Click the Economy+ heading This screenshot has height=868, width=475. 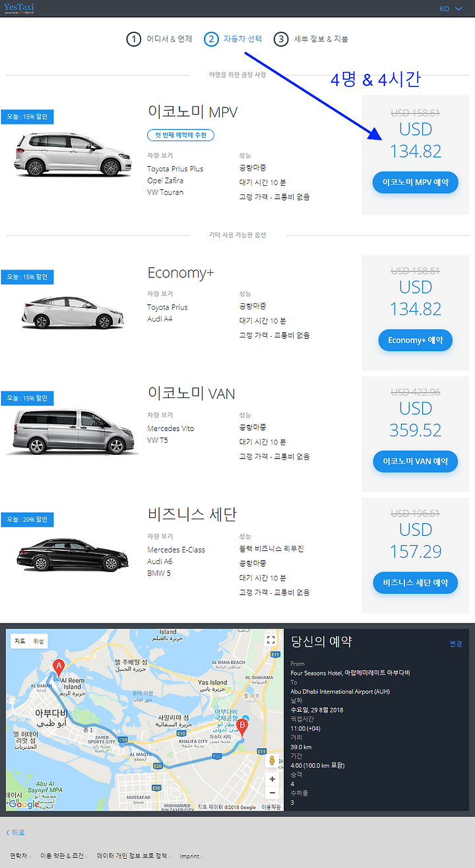181,273
